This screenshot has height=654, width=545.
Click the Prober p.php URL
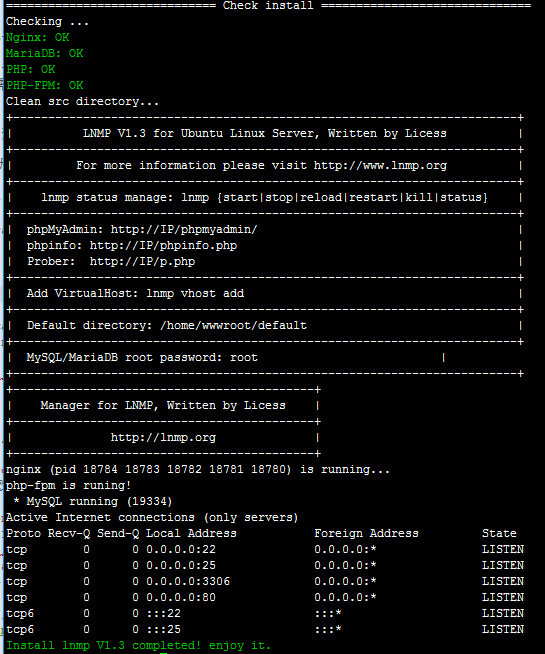[142, 262]
